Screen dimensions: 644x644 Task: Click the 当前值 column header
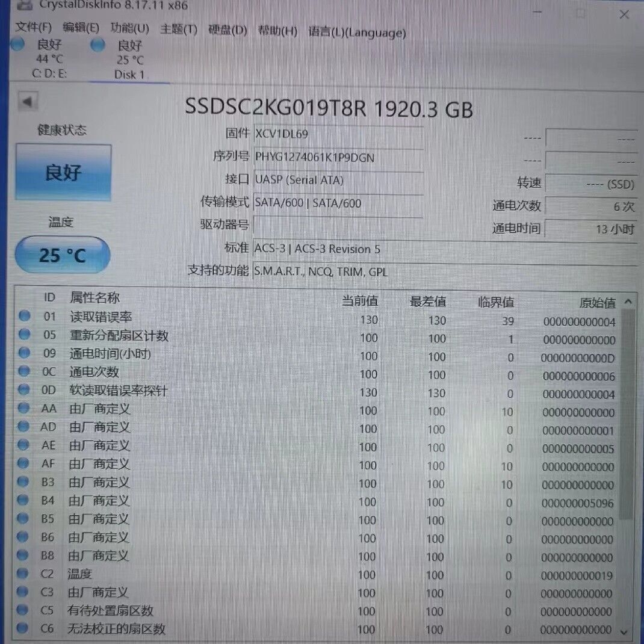point(360,301)
